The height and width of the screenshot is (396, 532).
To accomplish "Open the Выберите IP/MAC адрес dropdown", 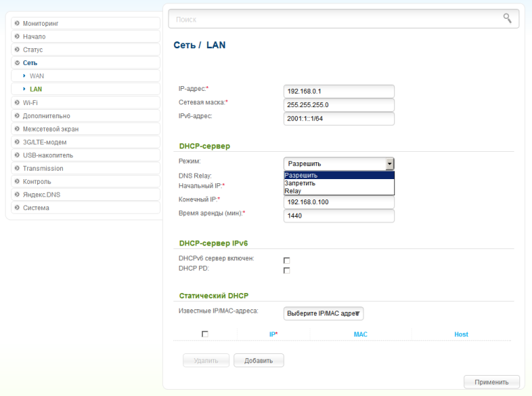I will tap(324, 313).
